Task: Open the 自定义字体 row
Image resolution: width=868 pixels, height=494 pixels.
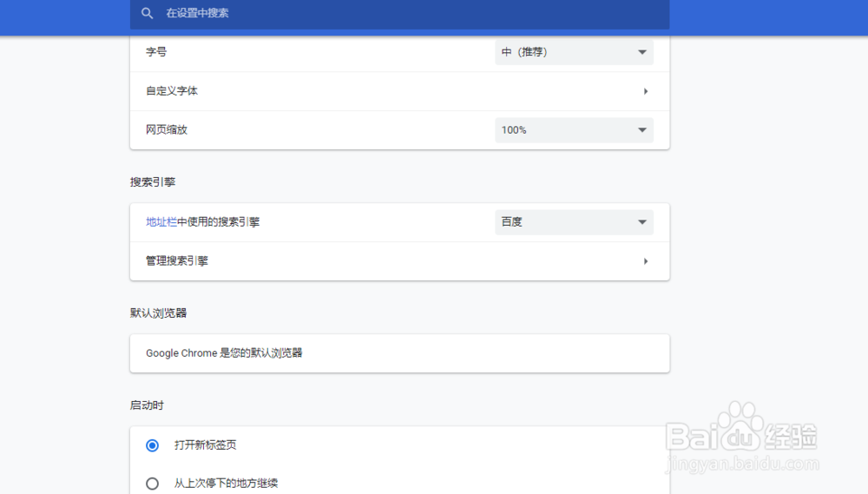Action: point(399,91)
